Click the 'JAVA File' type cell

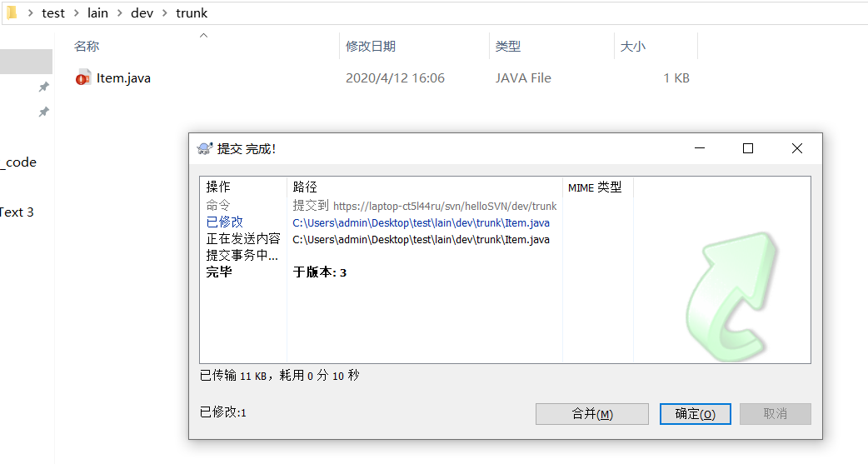523,78
